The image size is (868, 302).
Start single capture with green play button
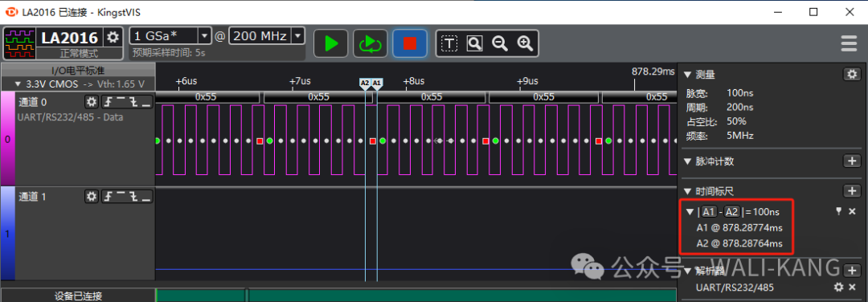[331, 43]
